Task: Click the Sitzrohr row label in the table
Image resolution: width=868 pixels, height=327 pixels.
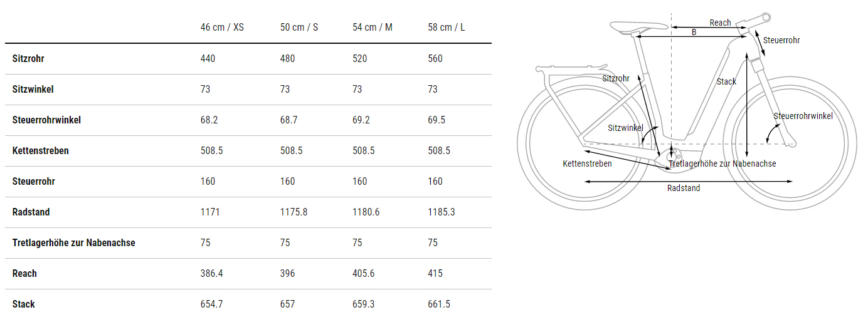Action: 28,58
